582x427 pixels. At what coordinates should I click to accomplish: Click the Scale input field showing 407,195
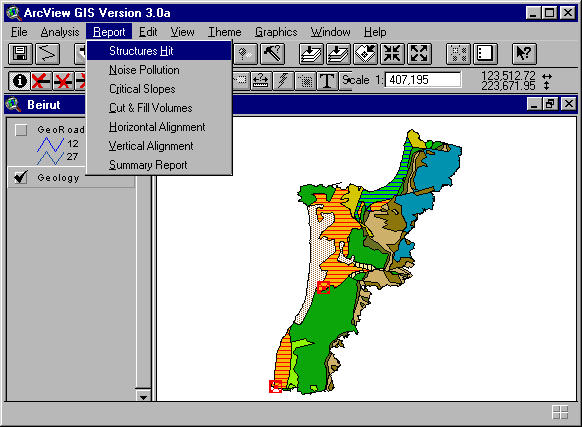423,80
